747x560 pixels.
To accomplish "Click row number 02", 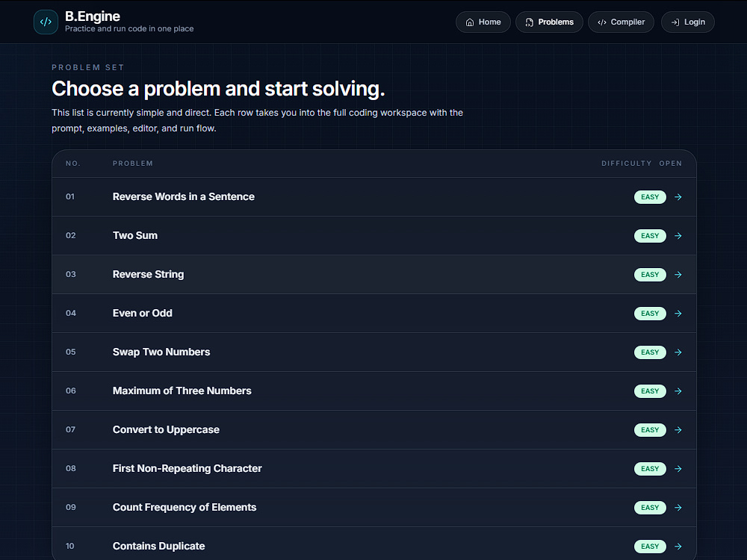I will click(x=70, y=235).
